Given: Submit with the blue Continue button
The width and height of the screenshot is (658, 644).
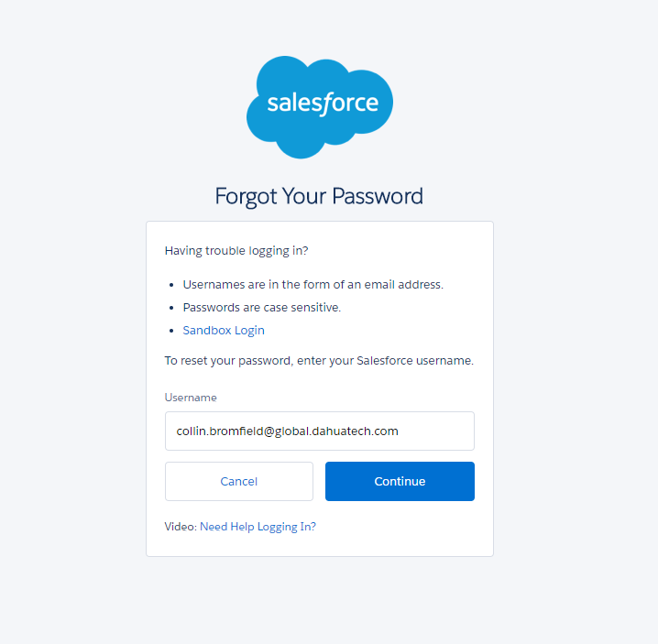Looking at the screenshot, I should [400, 481].
